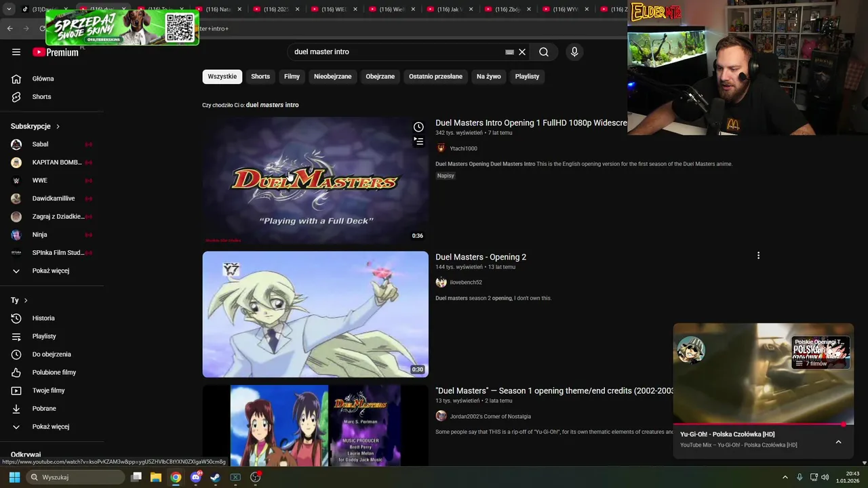
Task: Select the Shorts filter chip
Action: click(x=260, y=77)
